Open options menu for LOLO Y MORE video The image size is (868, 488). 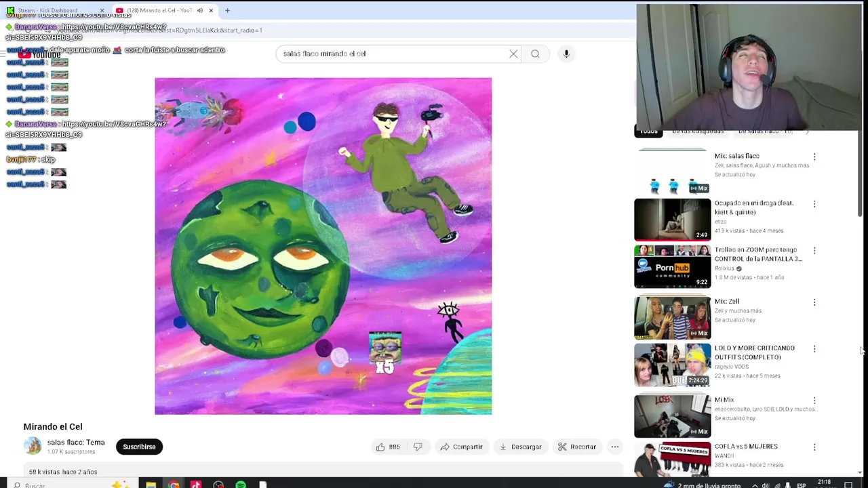(x=814, y=348)
